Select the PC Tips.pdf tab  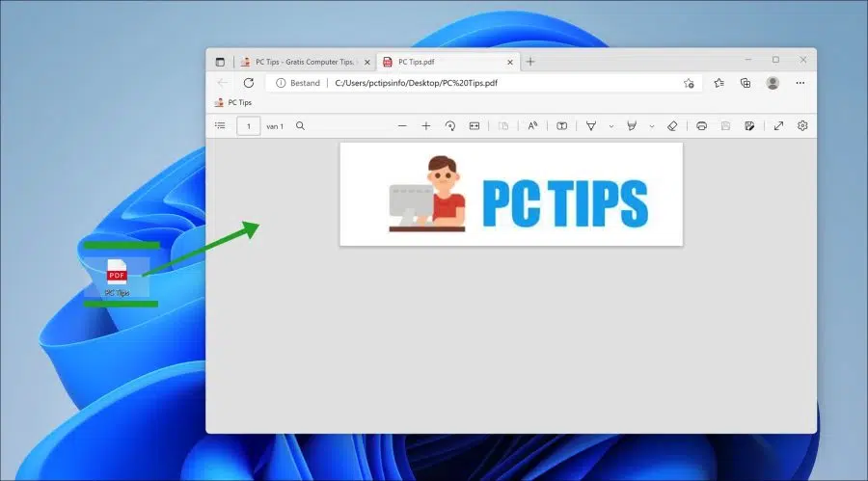click(x=448, y=62)
